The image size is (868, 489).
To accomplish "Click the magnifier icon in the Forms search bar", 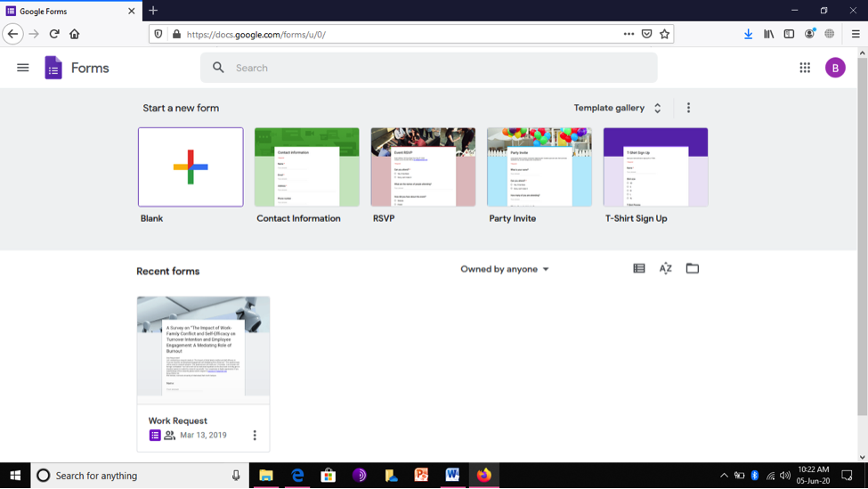I will (x=218, y=68).
